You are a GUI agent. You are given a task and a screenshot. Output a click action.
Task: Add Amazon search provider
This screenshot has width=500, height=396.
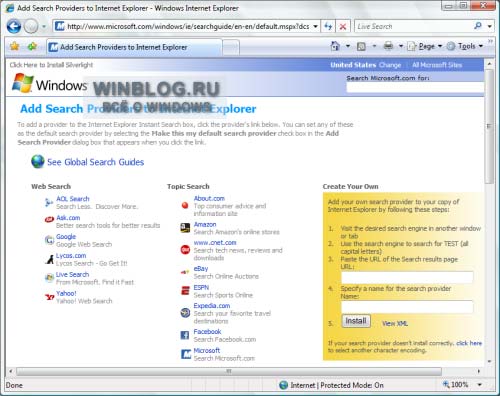point(205,224)
